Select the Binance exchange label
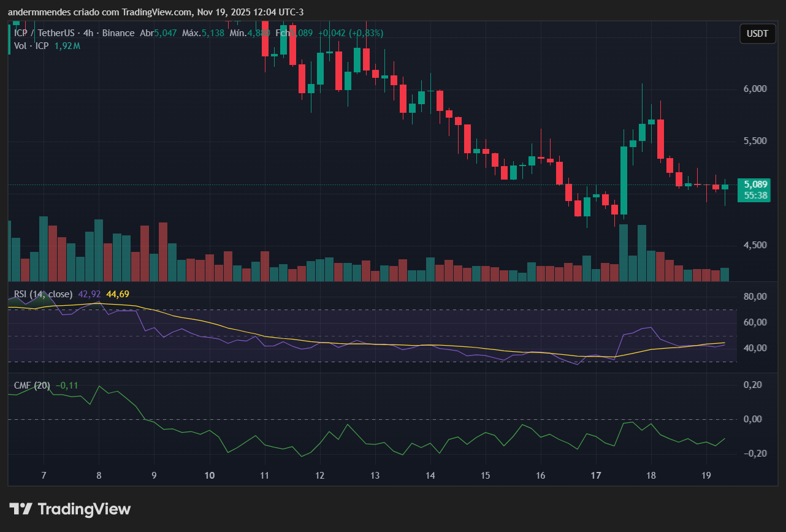 coord(118,33)
